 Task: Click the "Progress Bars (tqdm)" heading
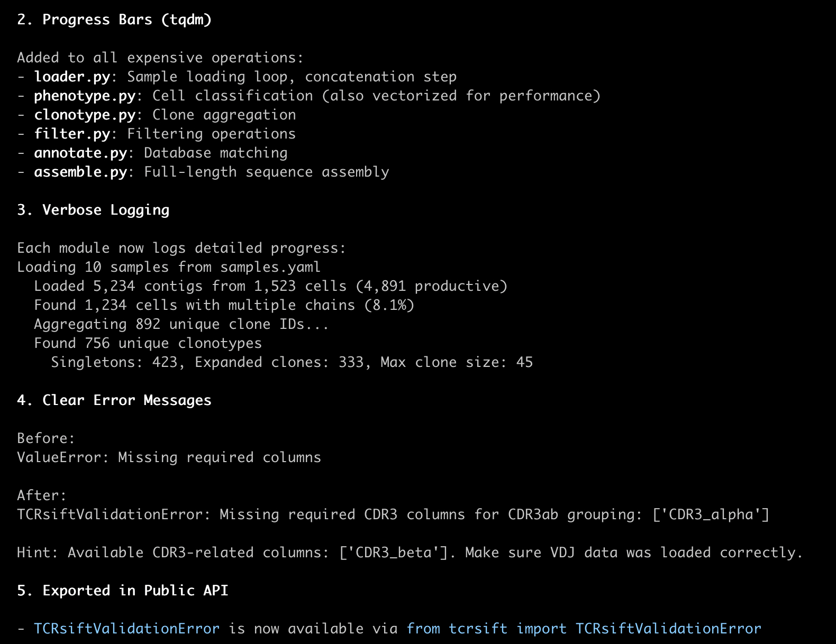click(126, 20)
